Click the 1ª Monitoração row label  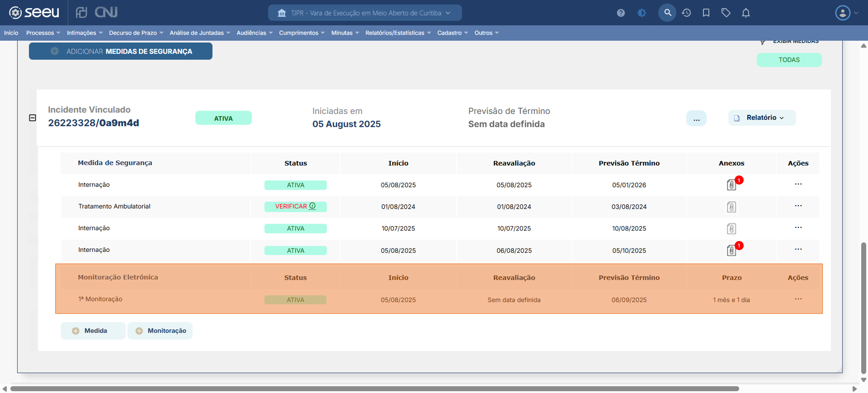coord(100,299)
